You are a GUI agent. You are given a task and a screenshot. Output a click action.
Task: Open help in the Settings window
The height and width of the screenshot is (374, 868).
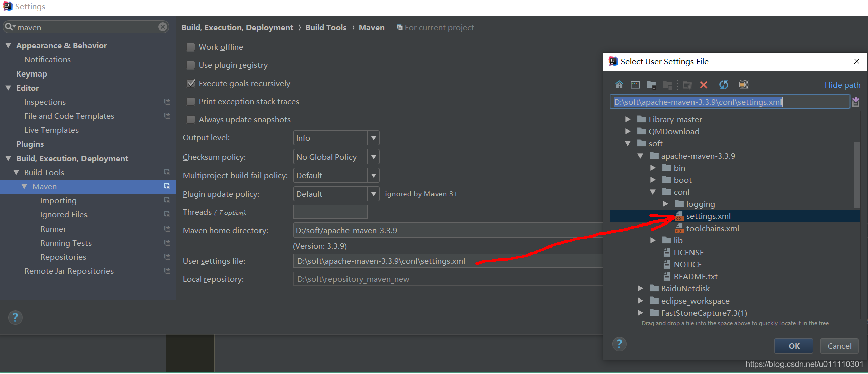point(15,317)
